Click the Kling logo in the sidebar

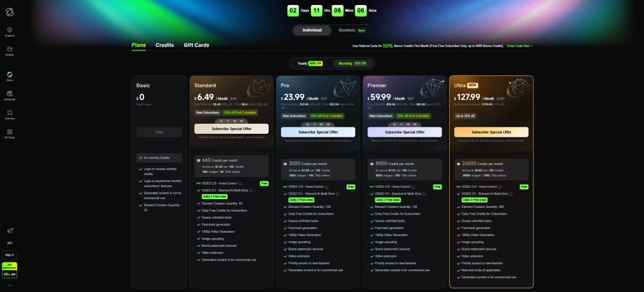(x=9, y=13)
